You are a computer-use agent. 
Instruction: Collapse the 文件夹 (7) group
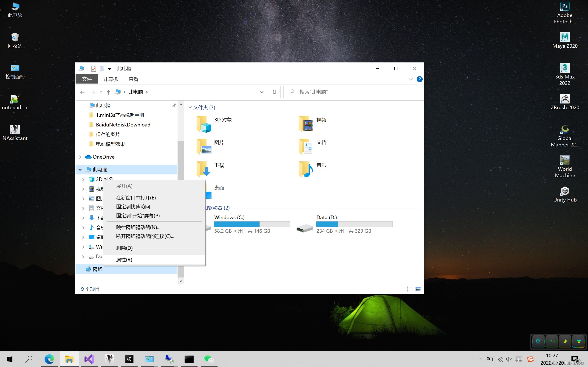[x=190, y=107]
